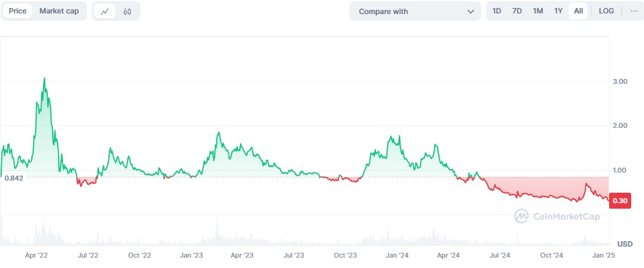This screenshot has width=644, height=268.
Task: Click the Apr '24 date axis label
Action: [x=448, y=255]
